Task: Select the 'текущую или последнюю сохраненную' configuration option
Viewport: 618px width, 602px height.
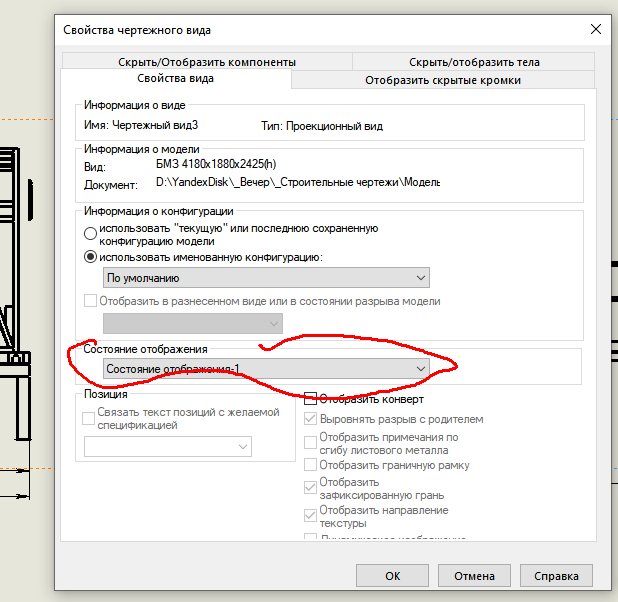Action: (x=91, y=233)
